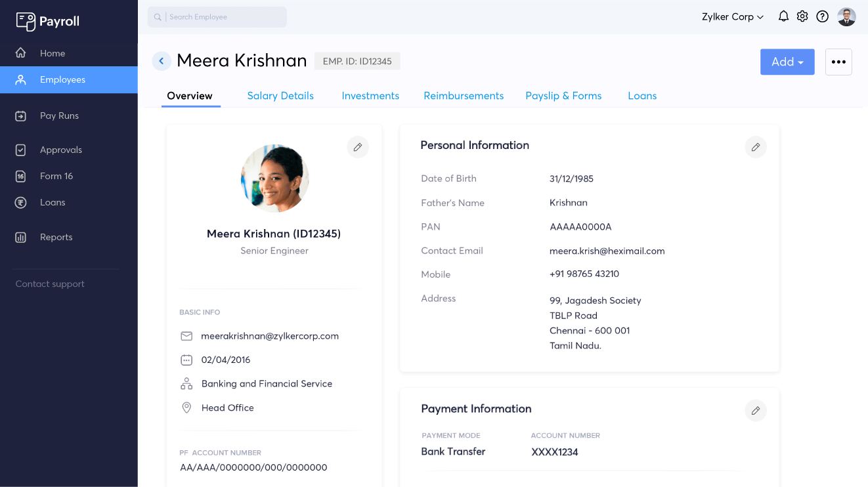Edit Payment Information using the pencil icon
This screenshot has width=868, height=487.
click(756, 410)
